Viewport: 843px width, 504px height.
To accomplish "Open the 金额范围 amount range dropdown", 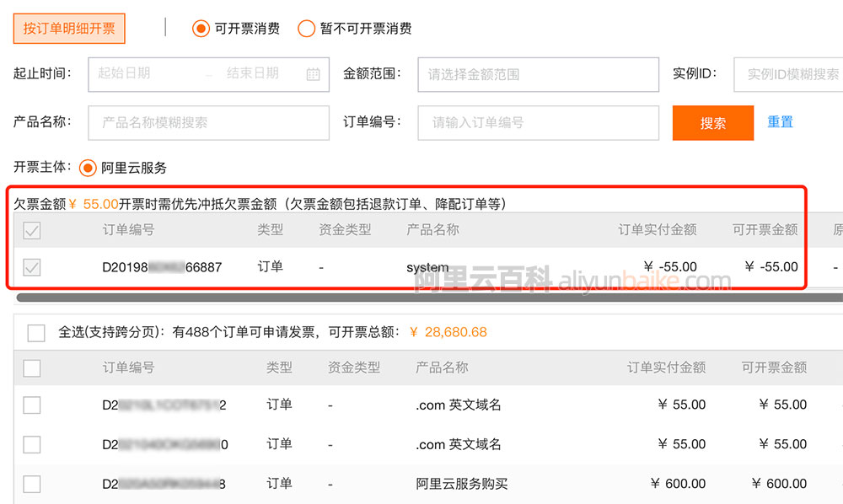I will coord(538,75).
